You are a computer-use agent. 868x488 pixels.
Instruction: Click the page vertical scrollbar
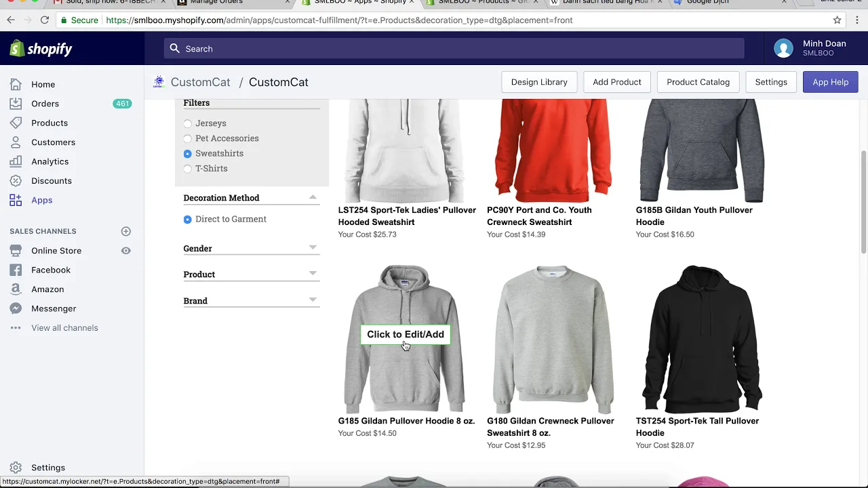tap(863, 203)
